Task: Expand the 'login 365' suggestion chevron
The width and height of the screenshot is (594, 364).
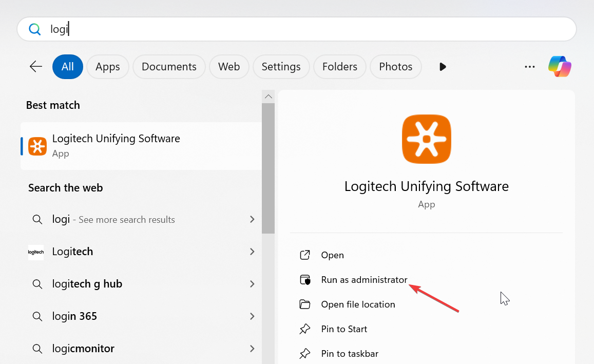Action: pos(252,316)
